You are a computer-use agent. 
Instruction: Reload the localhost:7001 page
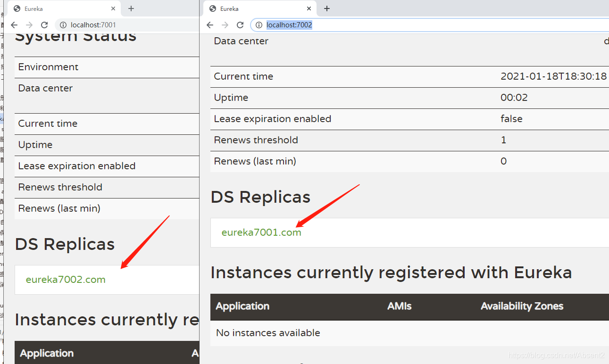44,25
